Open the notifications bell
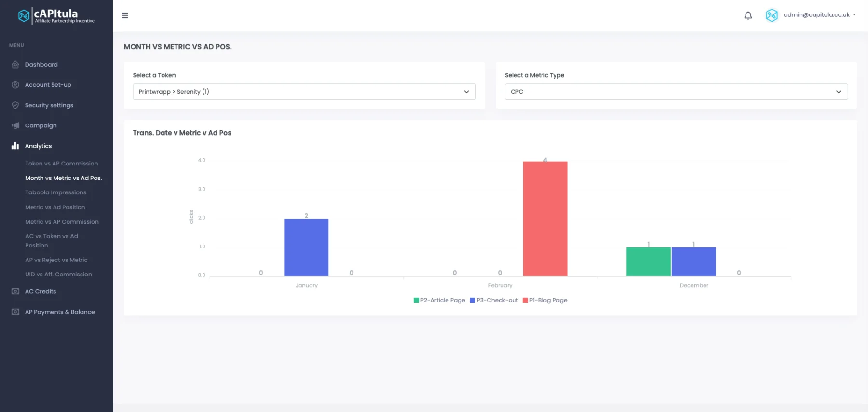 coord(748,15)
